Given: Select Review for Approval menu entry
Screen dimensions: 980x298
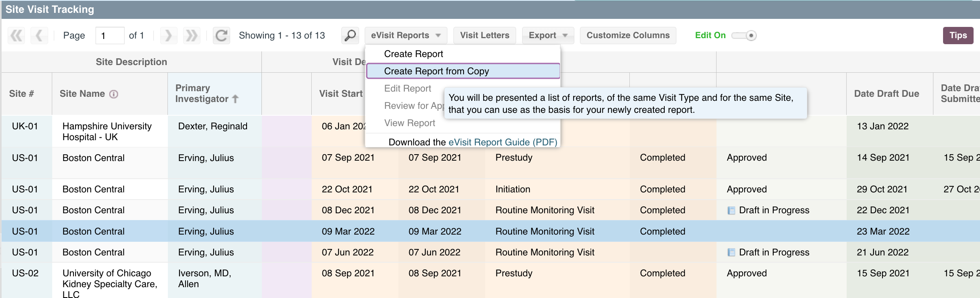Looking at the screenshot, I should coord(414,106).
